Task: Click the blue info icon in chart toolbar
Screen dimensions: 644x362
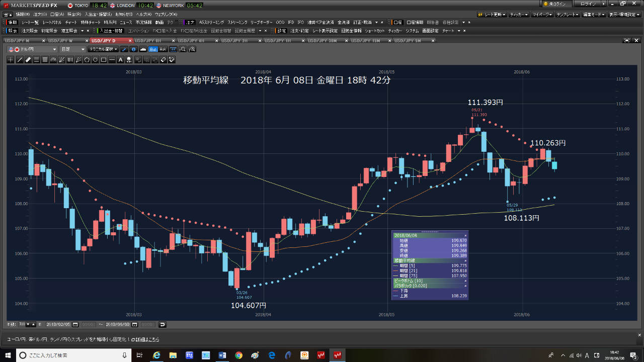Action: coord(133,49)
